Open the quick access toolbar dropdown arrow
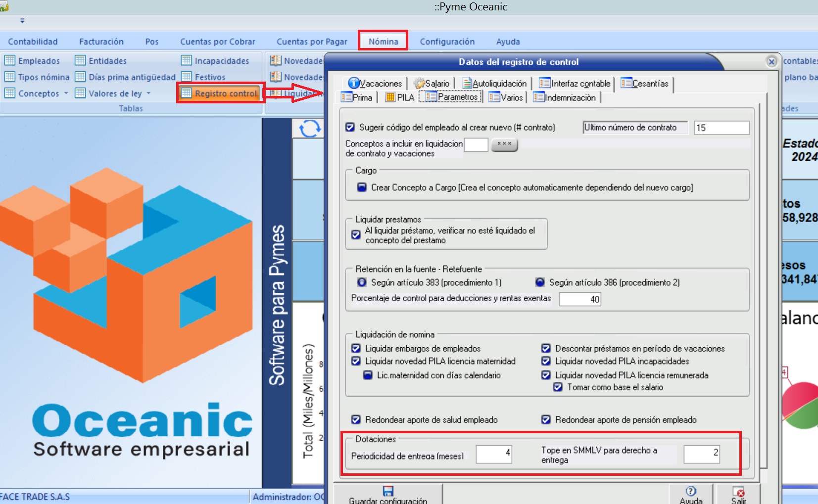Viewport: 818px width, 504px height. (22, 21)
